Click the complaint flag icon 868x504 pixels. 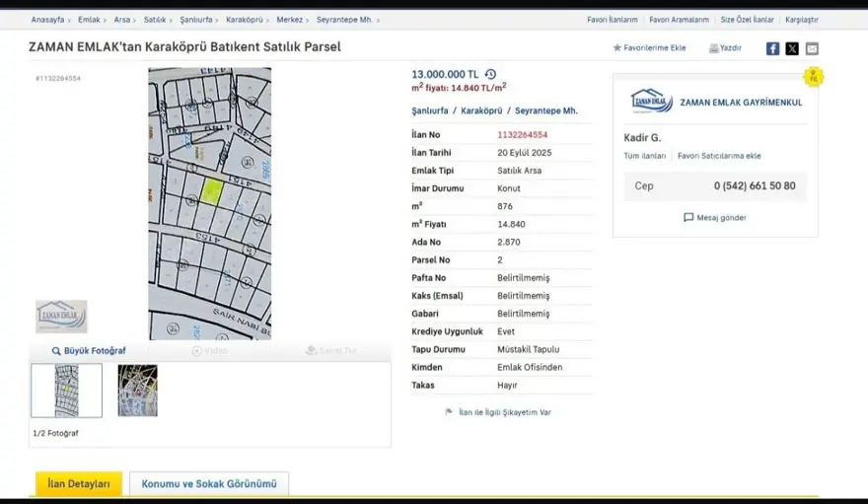coord(449,412)
